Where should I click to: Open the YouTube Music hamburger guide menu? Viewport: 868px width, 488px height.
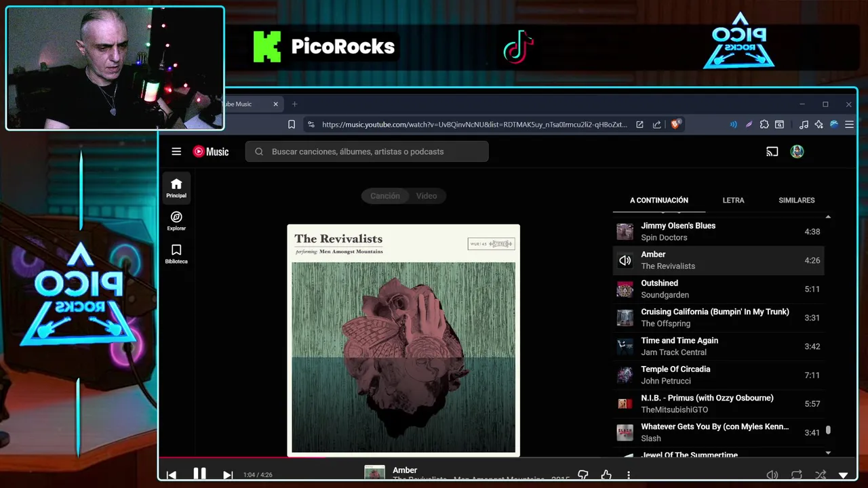point(176,152)
